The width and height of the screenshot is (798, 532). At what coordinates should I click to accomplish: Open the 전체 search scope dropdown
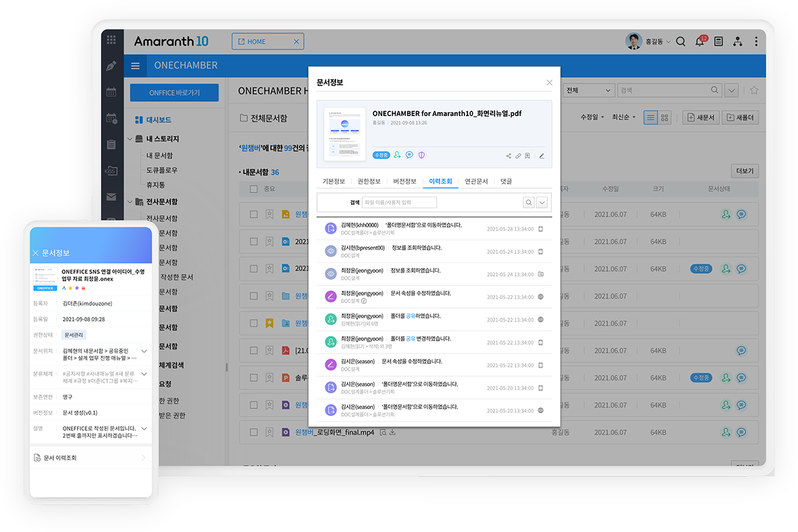(x=589, y=90)
